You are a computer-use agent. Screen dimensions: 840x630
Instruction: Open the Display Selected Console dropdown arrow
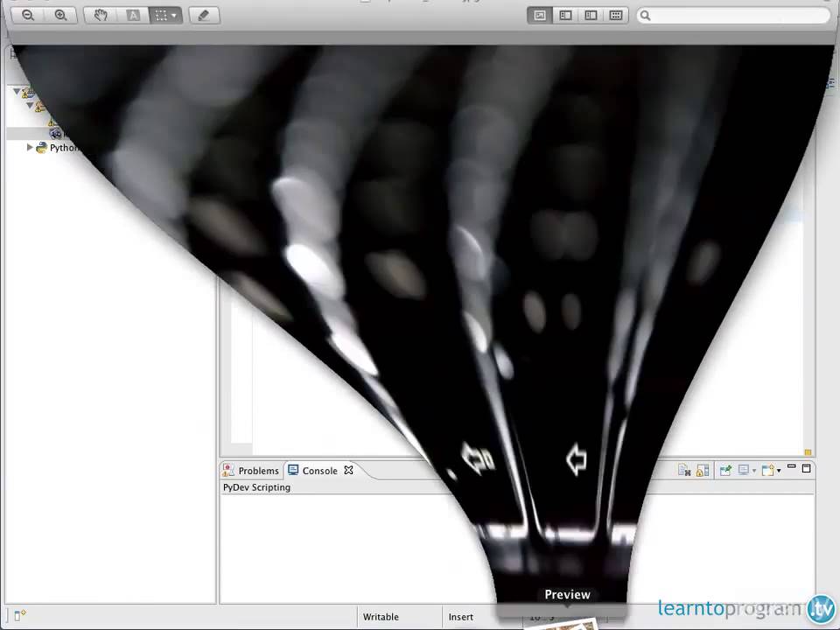(x=754, y=471)
